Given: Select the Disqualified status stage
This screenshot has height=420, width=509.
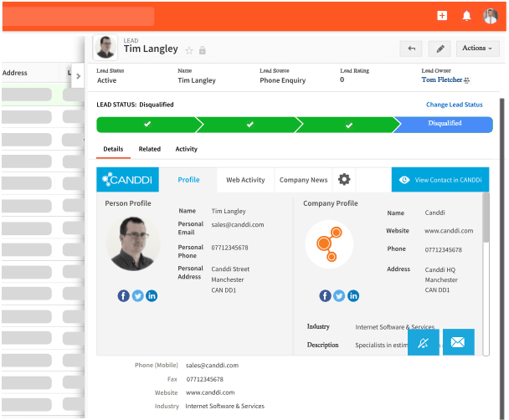Looking at the screenshot, I should (x=445, y=125).
